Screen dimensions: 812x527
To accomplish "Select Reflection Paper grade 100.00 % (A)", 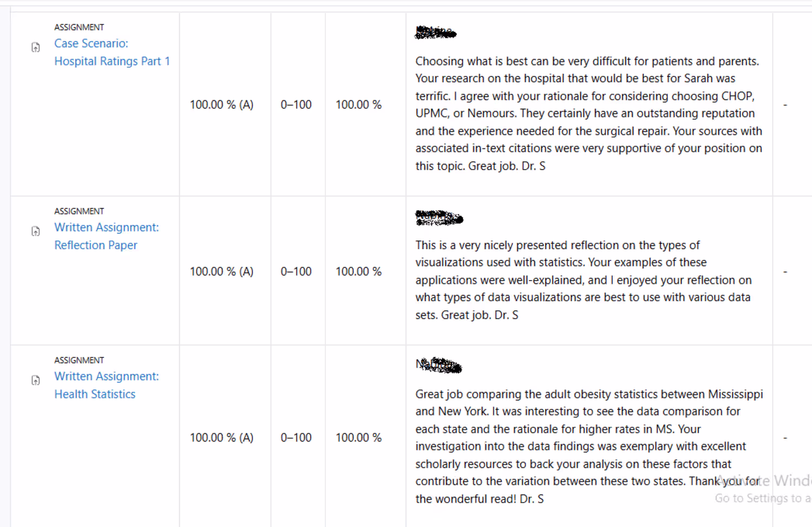I will 221,271.
